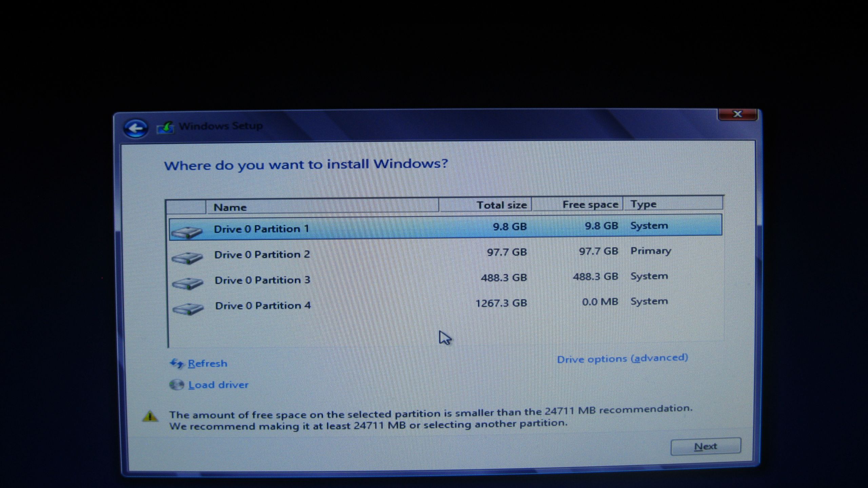Screen dimensions: 868x488
Task: Click the Partition 2 drive icon
Action: [x=187, y=258]
